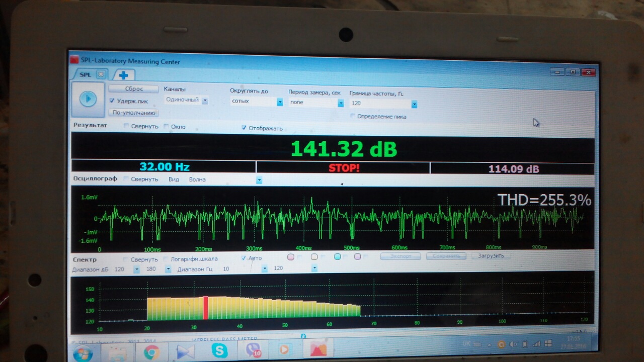Screen dimensions: 644x362
Task: Enable Логарифм.шкала checkbox in spectrum
Action: (166, 259)
